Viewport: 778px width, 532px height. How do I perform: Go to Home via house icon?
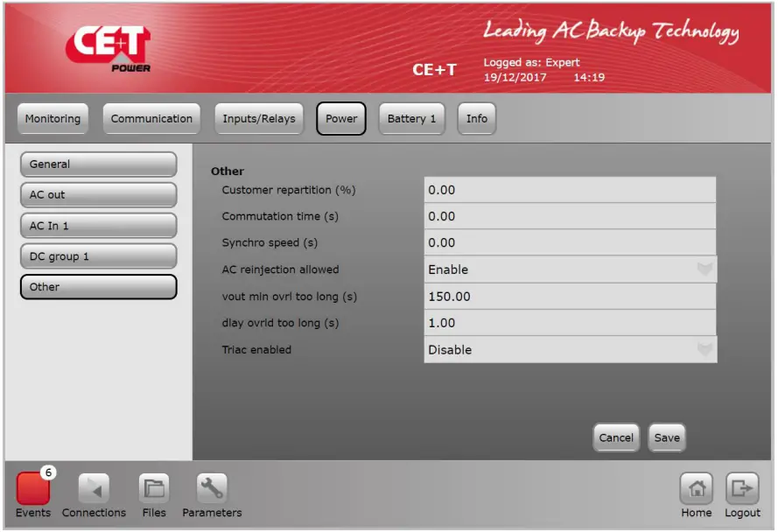[696, 488]
